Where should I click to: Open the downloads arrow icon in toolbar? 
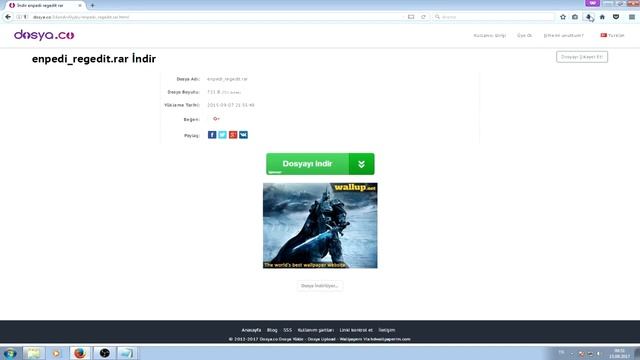589,17
